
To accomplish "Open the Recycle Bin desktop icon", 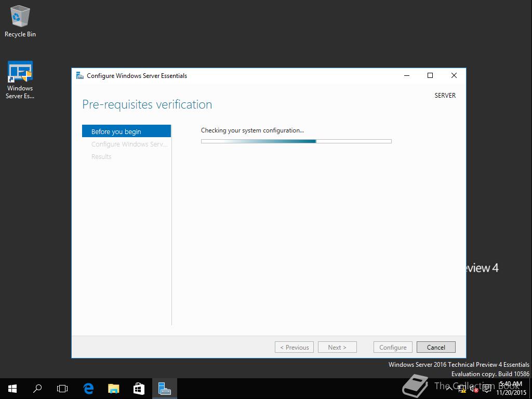I will (x=20, y=21).
